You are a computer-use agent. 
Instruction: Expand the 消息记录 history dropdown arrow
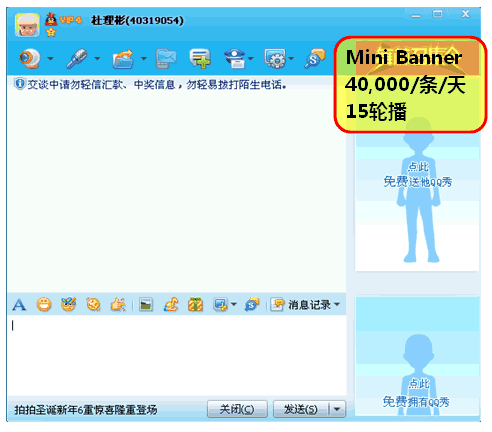337,304
